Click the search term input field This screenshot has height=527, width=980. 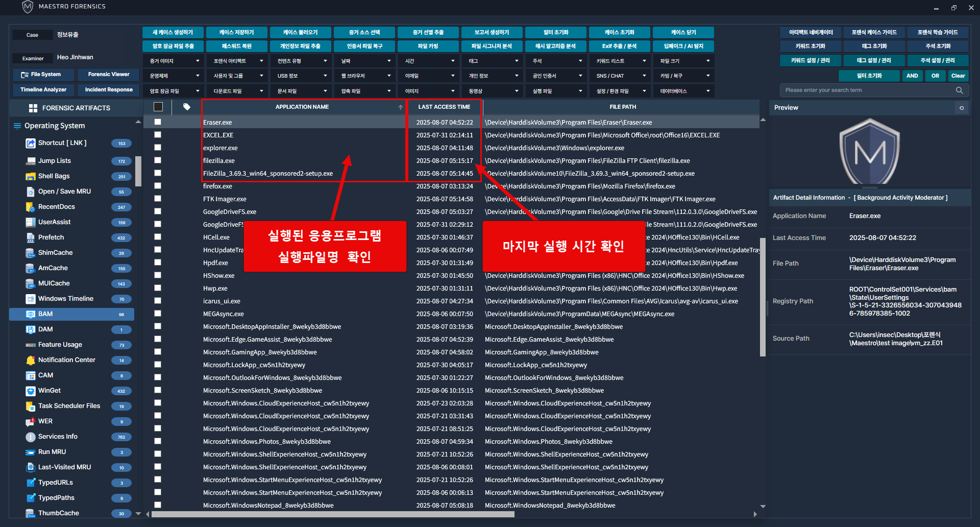(868, 90)
